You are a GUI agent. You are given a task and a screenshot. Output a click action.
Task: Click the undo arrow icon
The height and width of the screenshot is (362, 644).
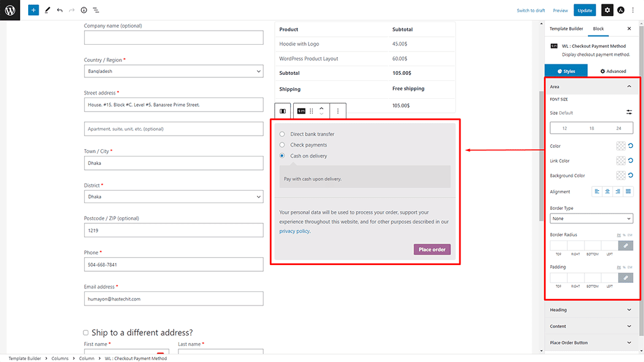point(59,10)
